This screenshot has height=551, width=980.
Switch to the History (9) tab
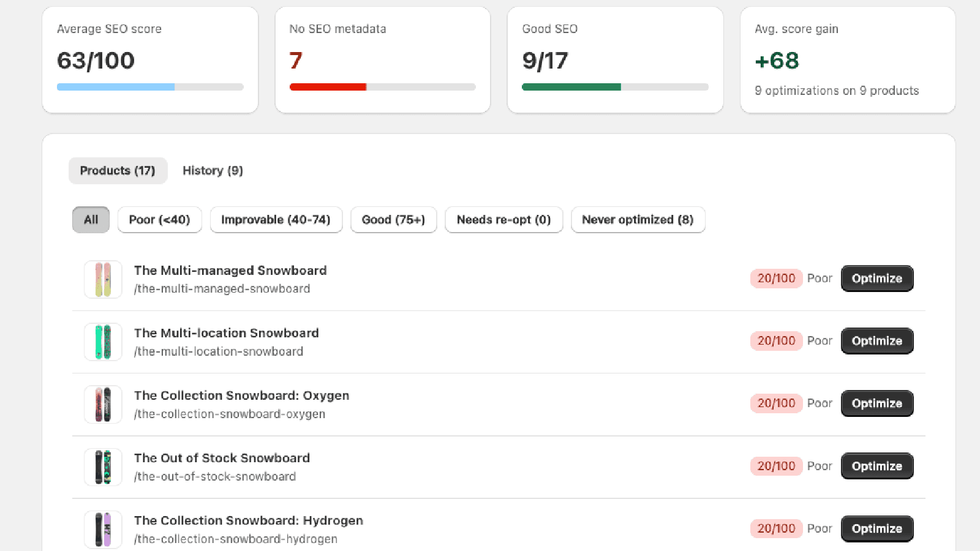(x=213, y=171)
